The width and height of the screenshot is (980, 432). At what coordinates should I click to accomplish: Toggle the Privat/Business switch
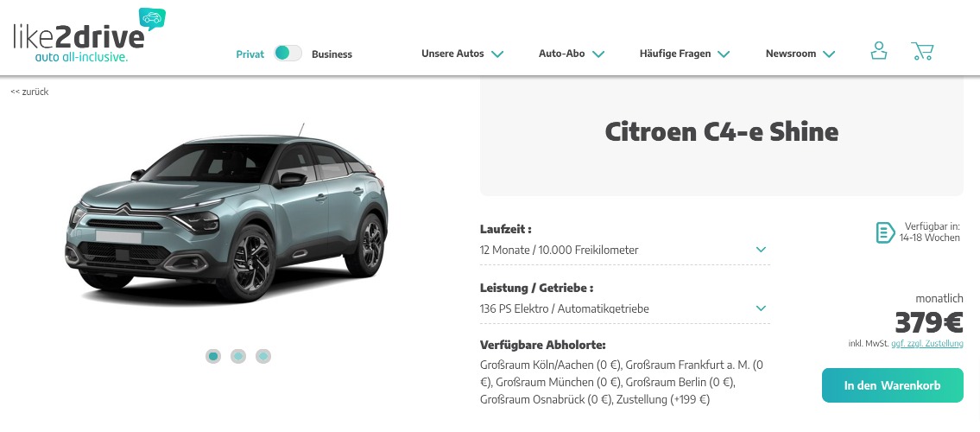[x=288, y=54]
